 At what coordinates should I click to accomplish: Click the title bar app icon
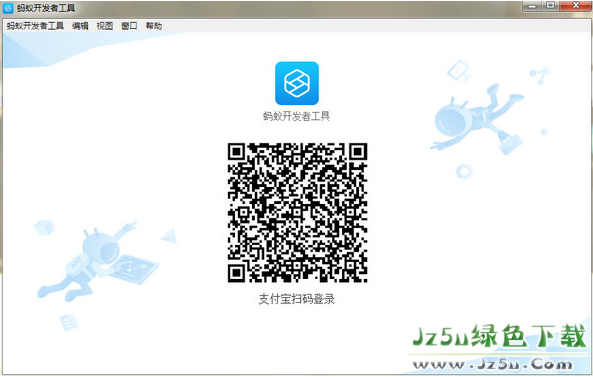(8, 8)
